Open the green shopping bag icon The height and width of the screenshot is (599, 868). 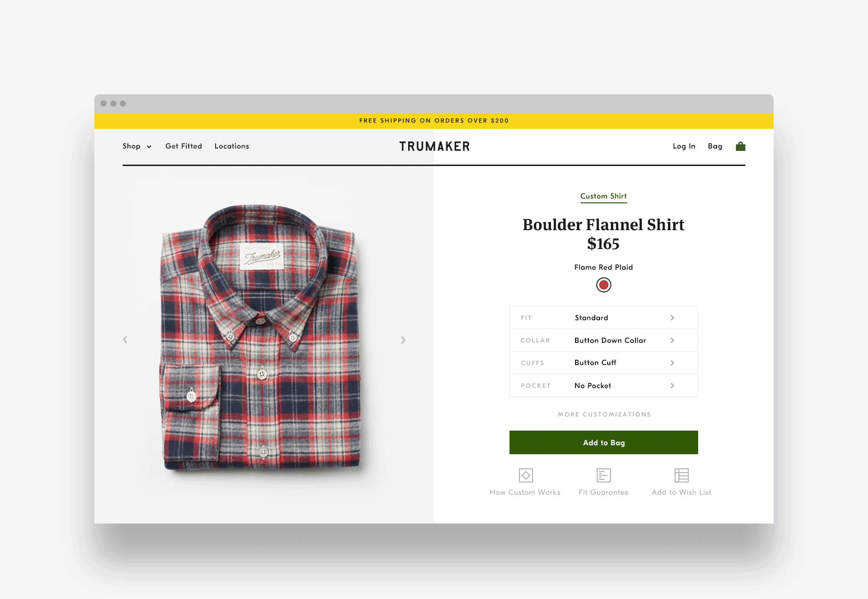coord(741,146)
